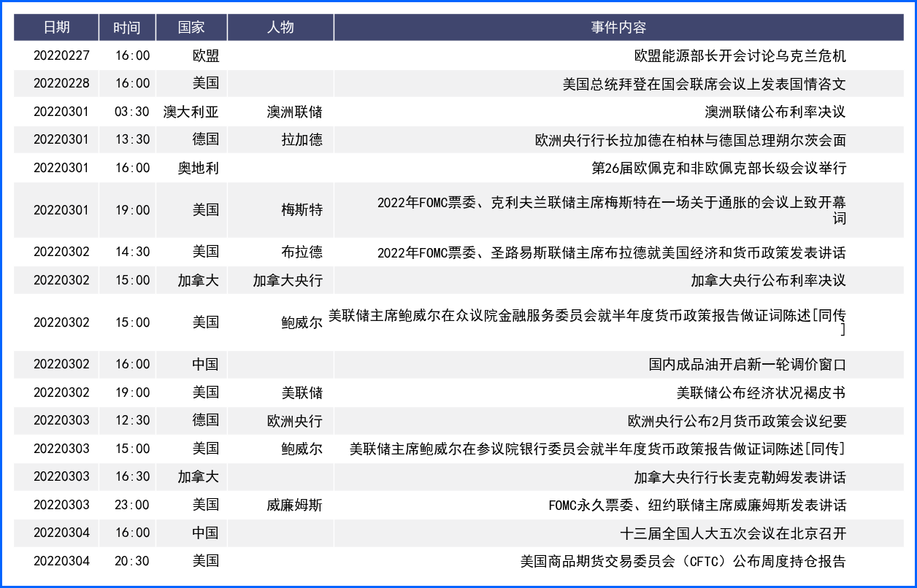This screenshot has height=588, width=917.
Task: Click the 欧盟 country cell
Action: pyautogui.click(x=206, y=55)
